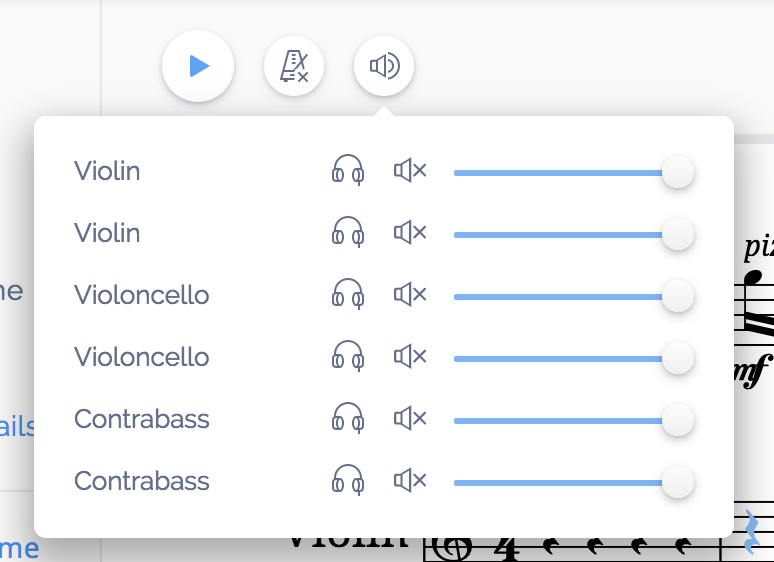Mute the second Violoncello part
774x562 pixels.
click(410, 356)
